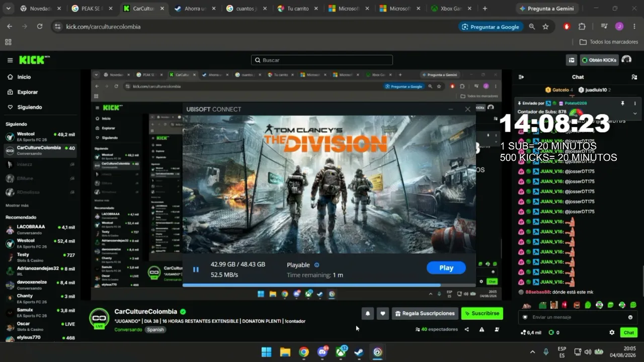Screen dimensions: 644x362
Task: Open the Chrome tab search dropdown
Action: click(9, 9)
